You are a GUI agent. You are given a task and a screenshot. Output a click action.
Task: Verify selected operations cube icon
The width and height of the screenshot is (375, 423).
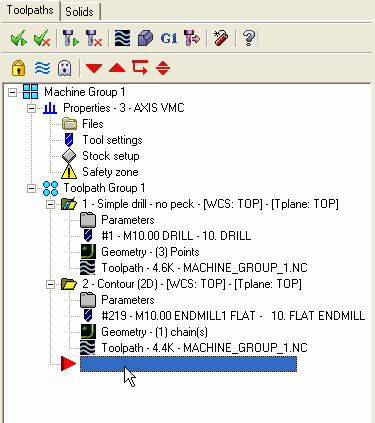click(x=145, y=38)
